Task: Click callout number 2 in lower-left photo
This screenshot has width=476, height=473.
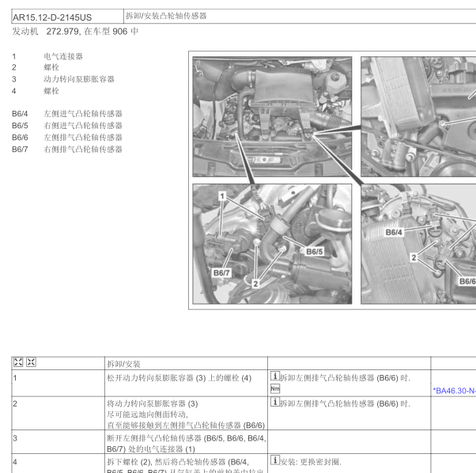Action: [255, 284]
